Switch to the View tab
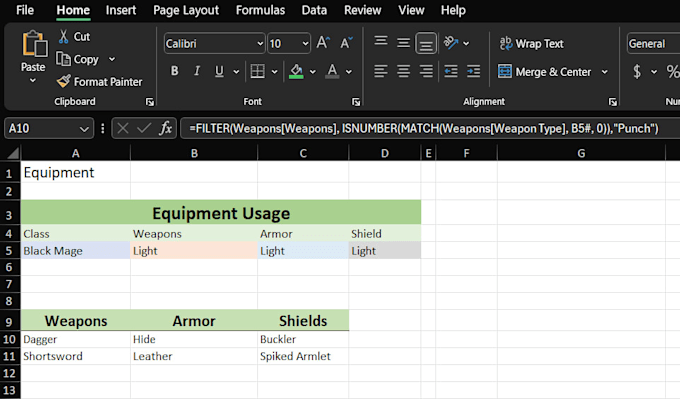680x399 pixels. (x=411, y=10)
